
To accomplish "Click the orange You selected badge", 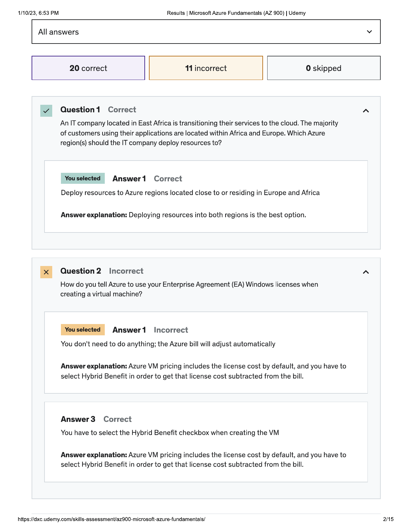I will [x=83, y=330].
